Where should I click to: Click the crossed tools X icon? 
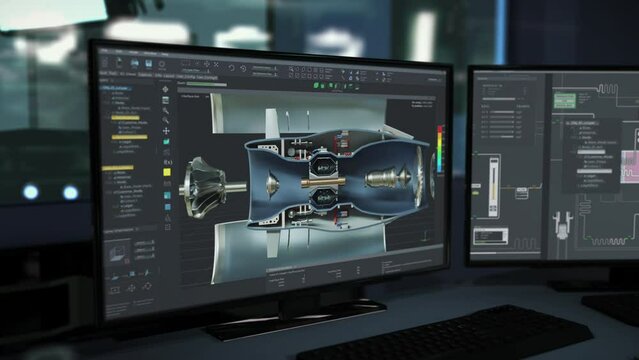tap(216, 64)
